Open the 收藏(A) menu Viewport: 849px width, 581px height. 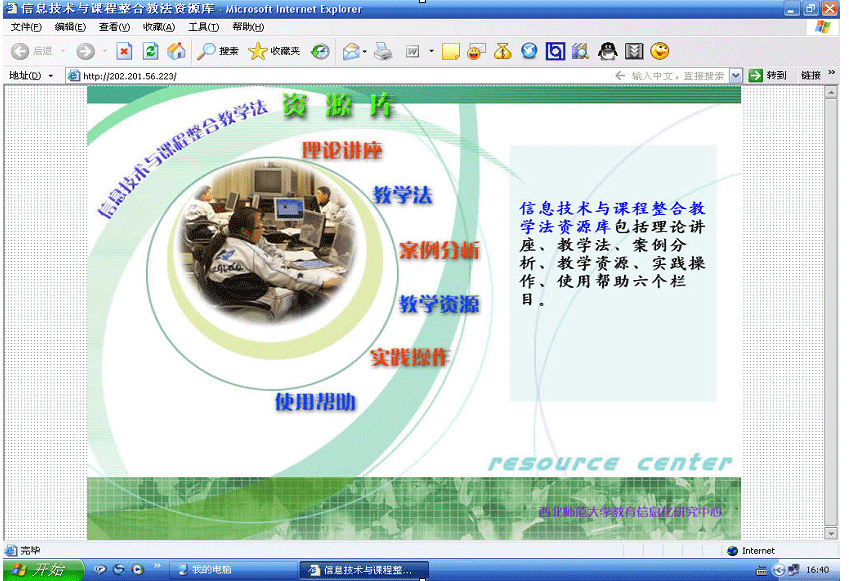(x=159, y=27)
